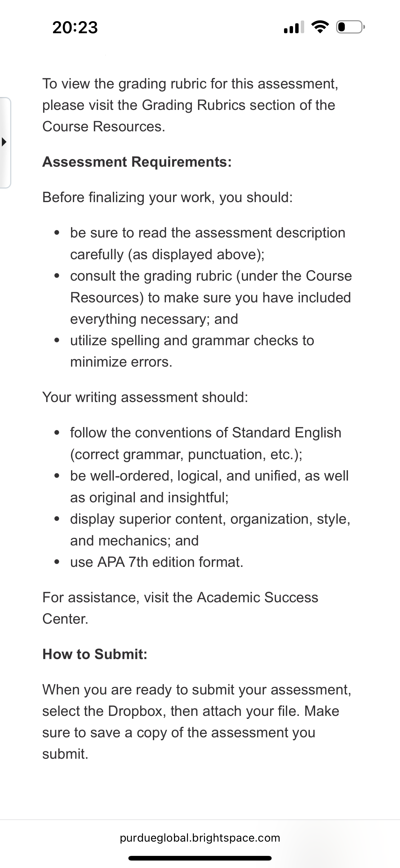Tap the 20:23 clock in status bar
This screenshot has width=400, height=868.
tap(75, 27)
